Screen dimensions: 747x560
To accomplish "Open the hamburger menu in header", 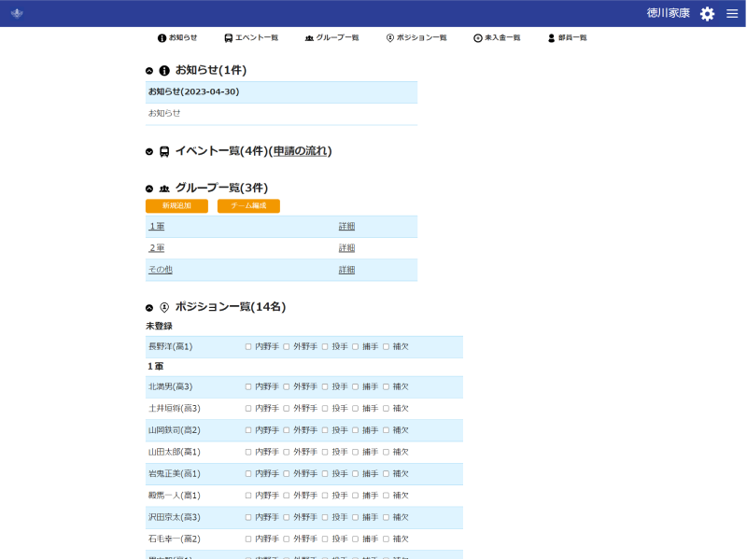I will coord(732,14).
